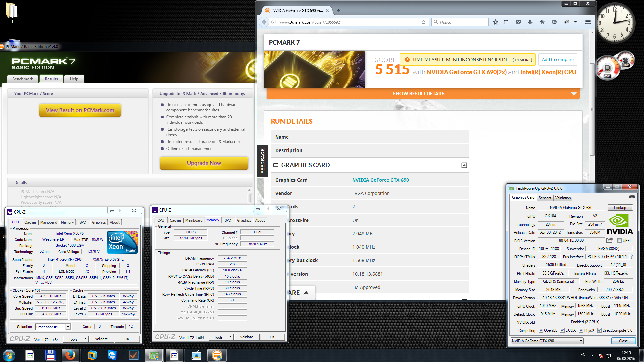Click the Greasemonkey monkey toolbar icon

coord(567,22)
